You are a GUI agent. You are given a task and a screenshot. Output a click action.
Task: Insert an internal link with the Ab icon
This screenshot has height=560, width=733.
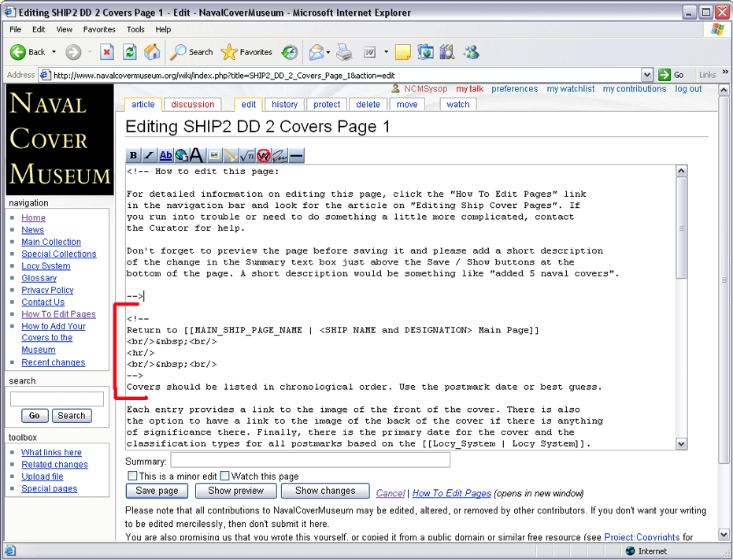(x=165, y=156)
